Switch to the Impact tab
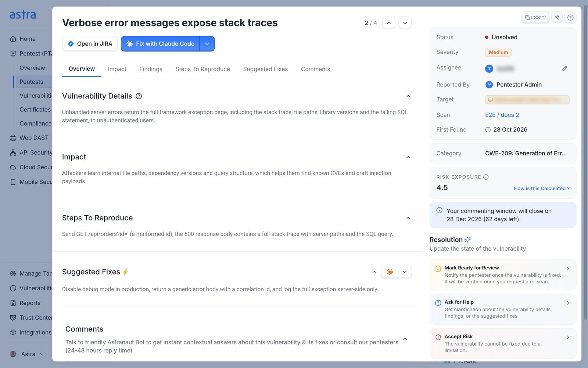 click(117, 69)
